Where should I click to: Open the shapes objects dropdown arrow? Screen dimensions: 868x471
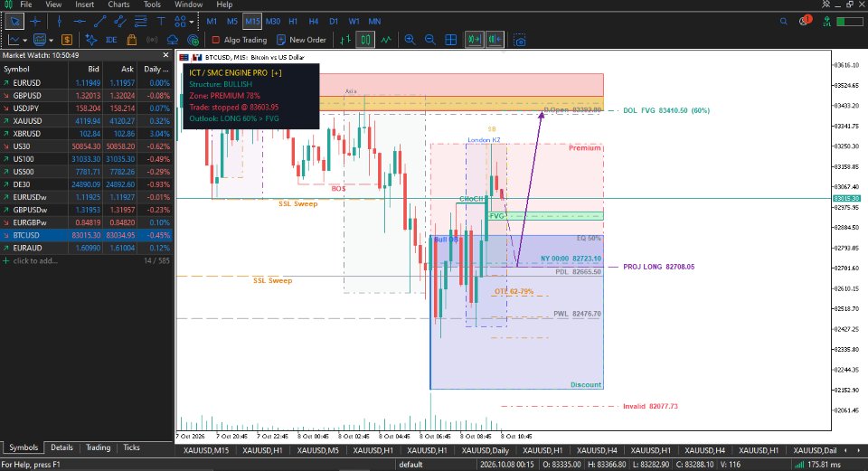coord(192,22)
